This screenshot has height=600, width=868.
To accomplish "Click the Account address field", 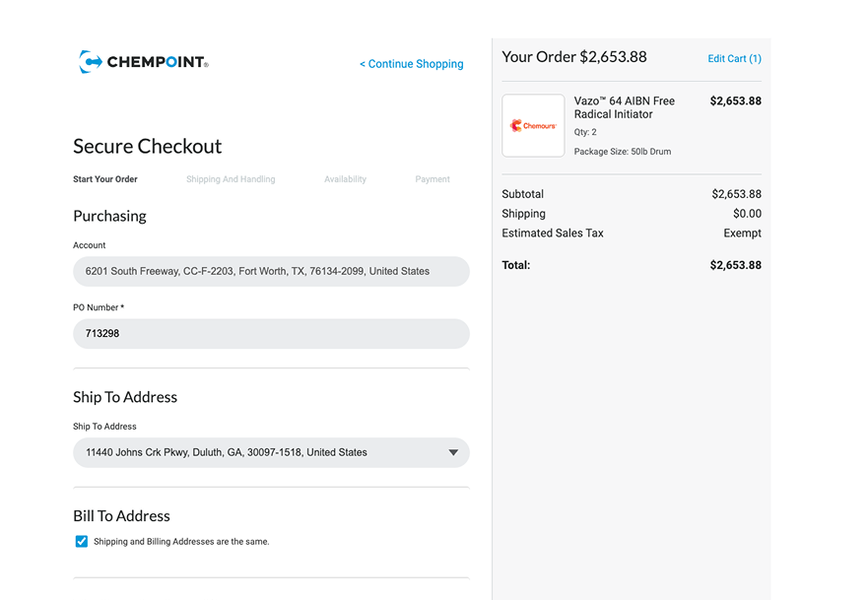I will point(271,271).
